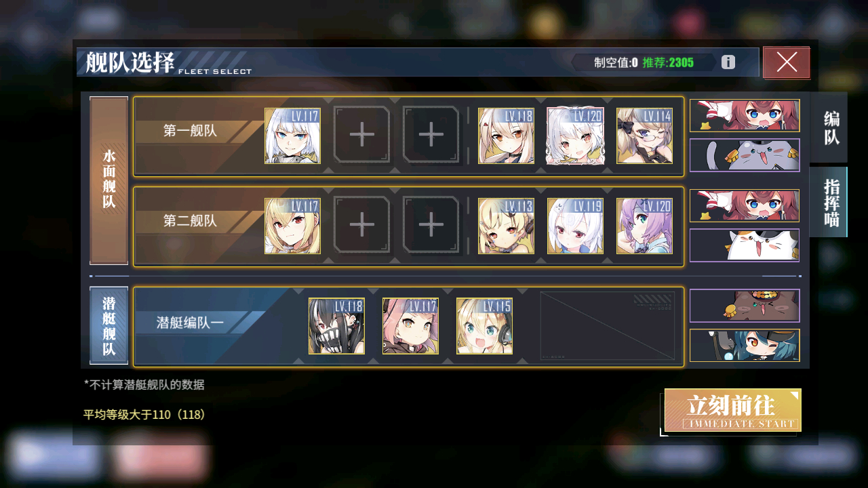Screen dimensions: 868x488
Task: Select the LV.115 blonde submarine with headphones
Action: point(484,326)
